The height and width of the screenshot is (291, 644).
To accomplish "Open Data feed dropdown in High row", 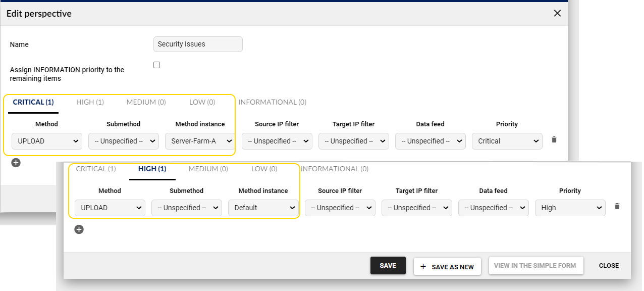I will pos(493,208).
